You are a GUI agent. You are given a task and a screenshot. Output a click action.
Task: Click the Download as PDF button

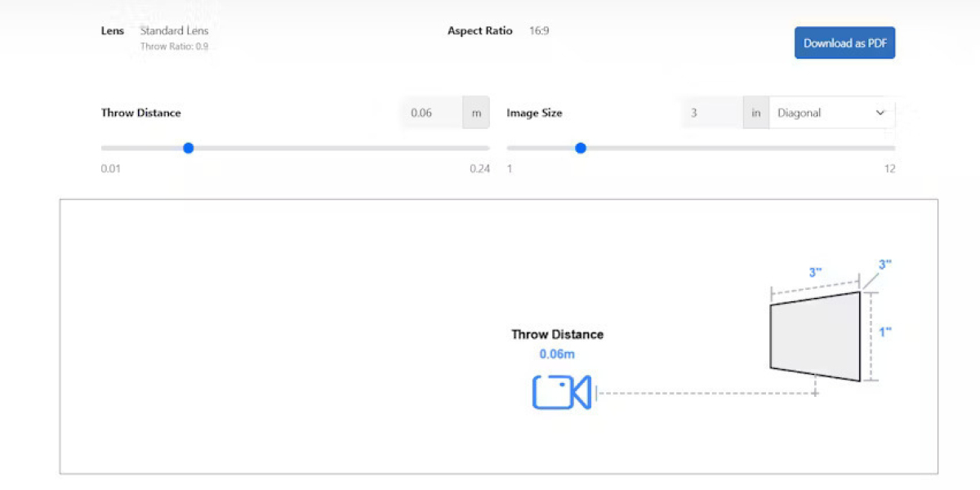pos(844,43)
